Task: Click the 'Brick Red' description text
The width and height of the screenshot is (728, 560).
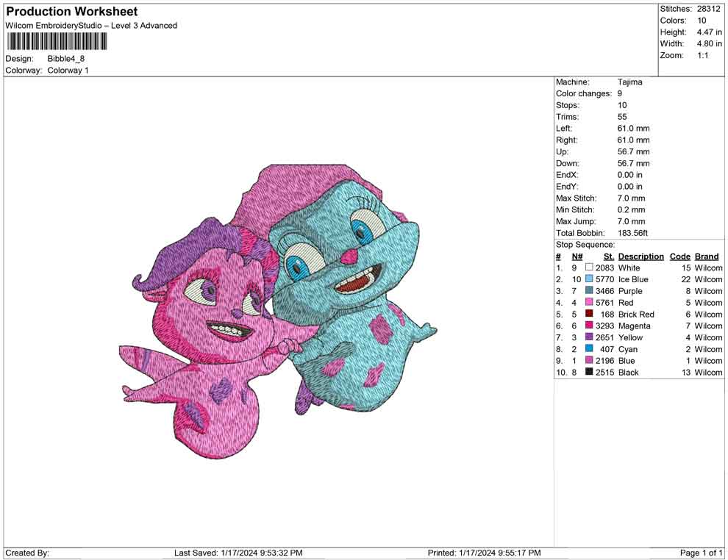Action: pos(636,314)
